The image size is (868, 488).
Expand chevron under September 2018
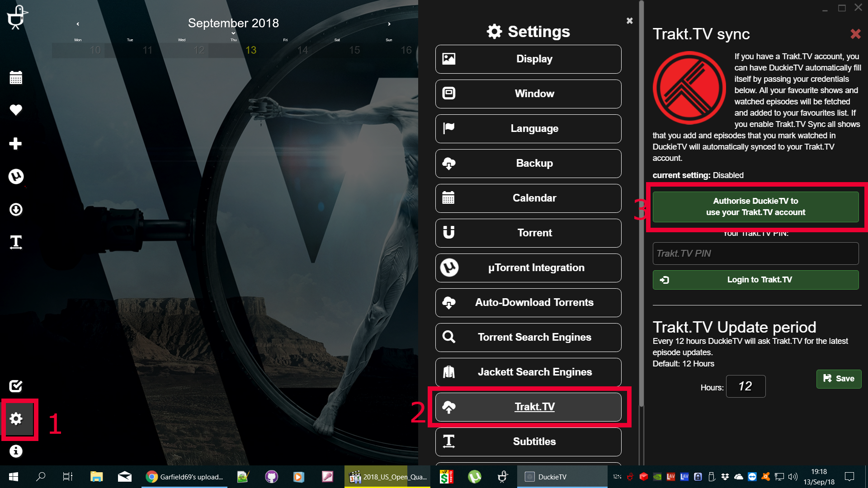(233, 33)
